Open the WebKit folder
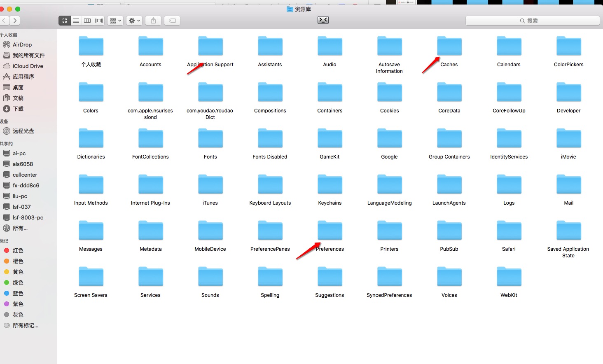This screenshot has height=364, width=603. (509, 277)
